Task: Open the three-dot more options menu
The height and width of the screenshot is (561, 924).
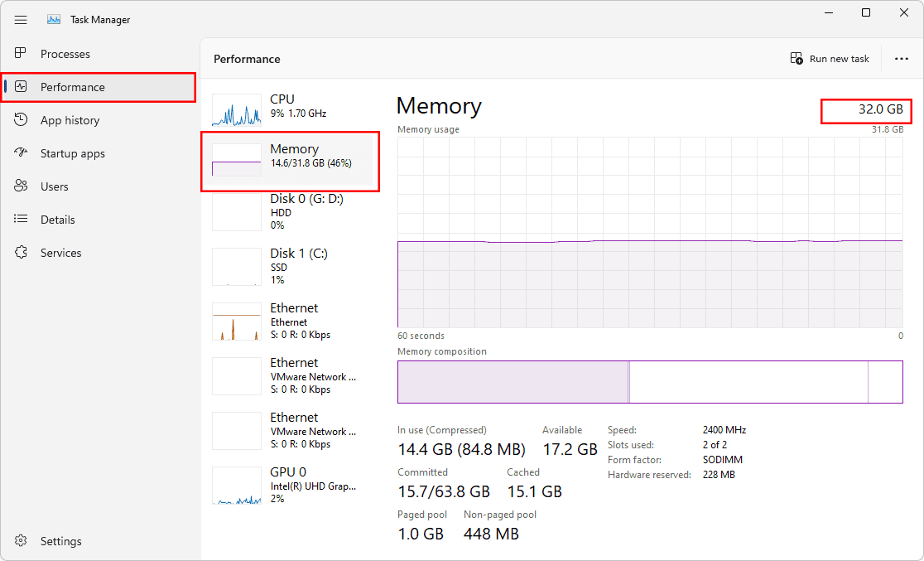Action: click(902, 59)
